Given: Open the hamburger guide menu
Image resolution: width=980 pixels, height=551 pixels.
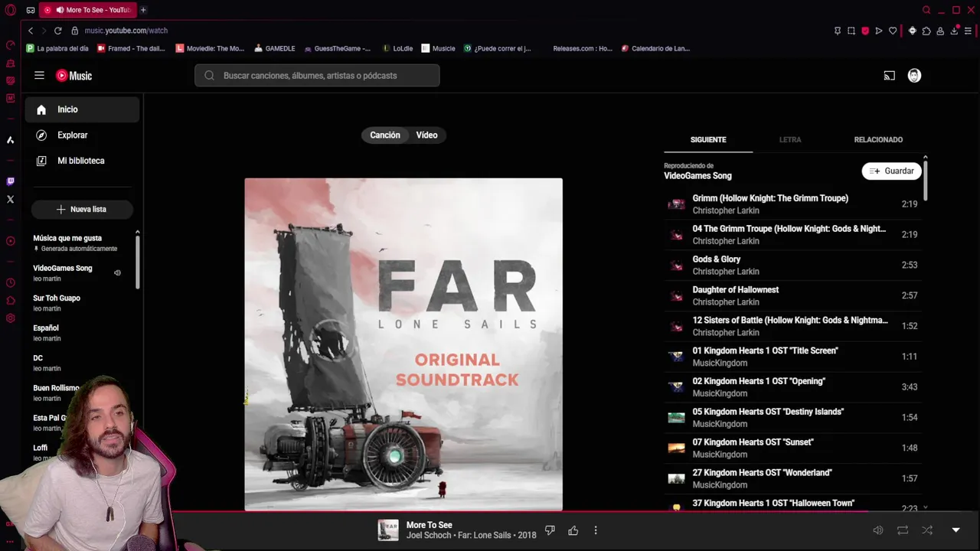Looking at the screenshot, I should point(39,75).
